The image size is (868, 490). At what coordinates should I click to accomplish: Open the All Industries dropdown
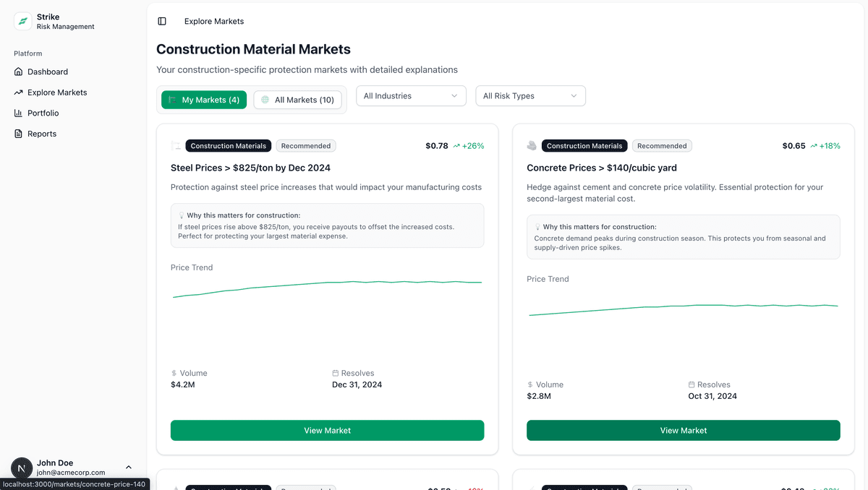[411, 96]
